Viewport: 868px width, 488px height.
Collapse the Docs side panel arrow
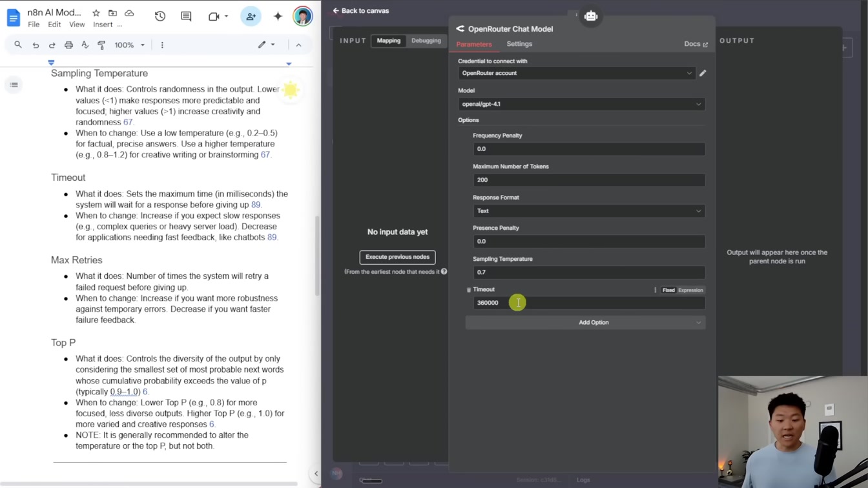pos(316,473)
